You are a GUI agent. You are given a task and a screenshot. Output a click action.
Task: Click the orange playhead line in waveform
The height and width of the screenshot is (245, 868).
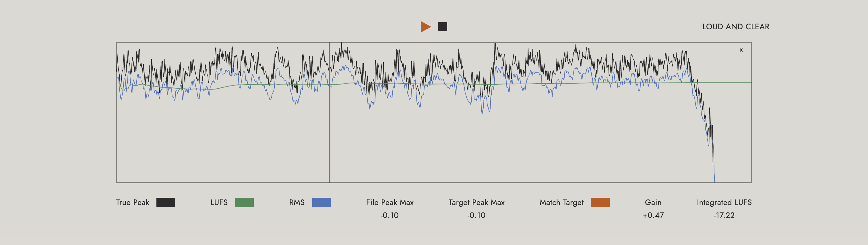pyautogui.click(x=329, y=112)
